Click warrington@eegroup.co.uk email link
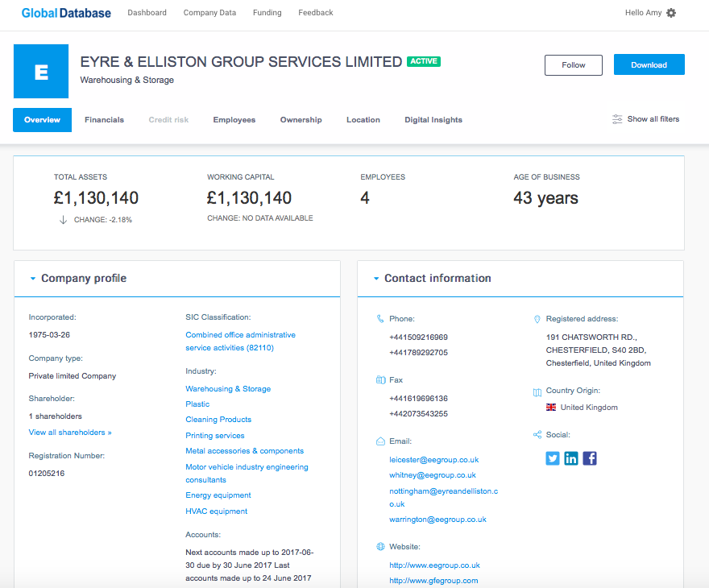709x588 pixels. point(437,520)
